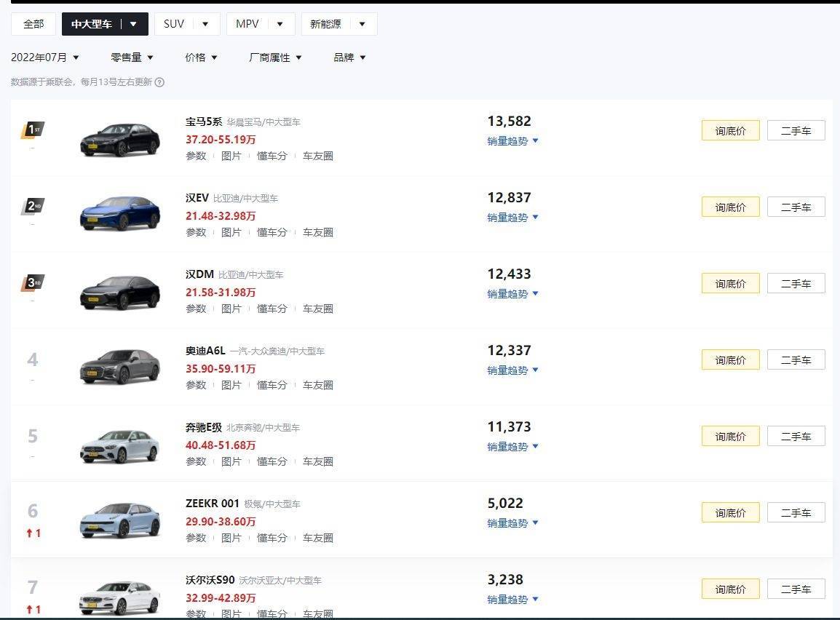
Task: Click 二手车 for 沃尔沃S90
Action: coord(796,589)
